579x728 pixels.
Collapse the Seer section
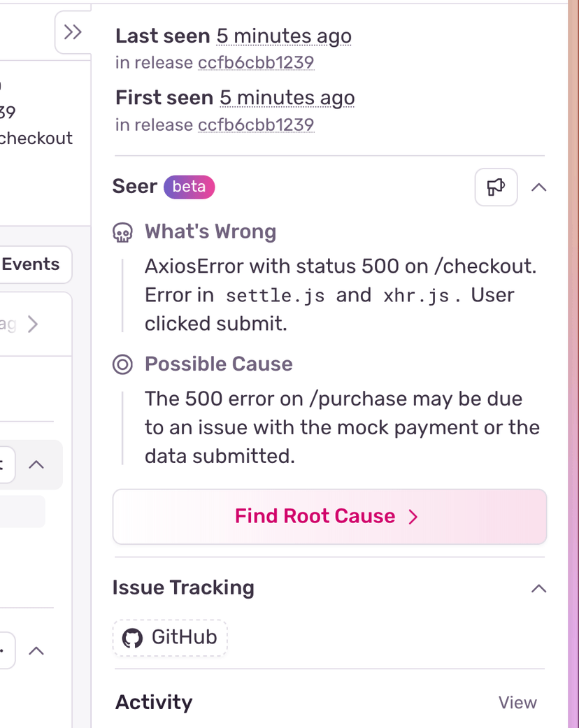[538, 187]
